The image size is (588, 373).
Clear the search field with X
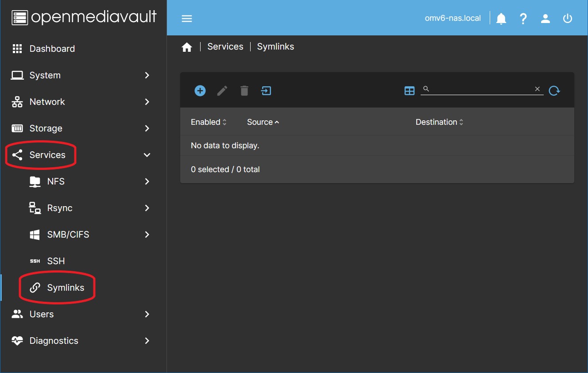click(537, 89)
